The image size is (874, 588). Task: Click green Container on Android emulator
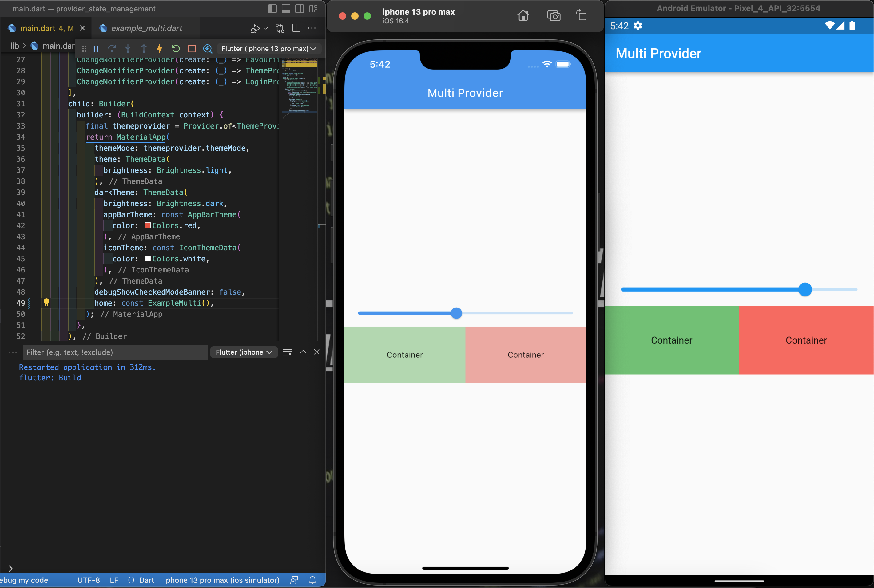(x=672, y=340)
